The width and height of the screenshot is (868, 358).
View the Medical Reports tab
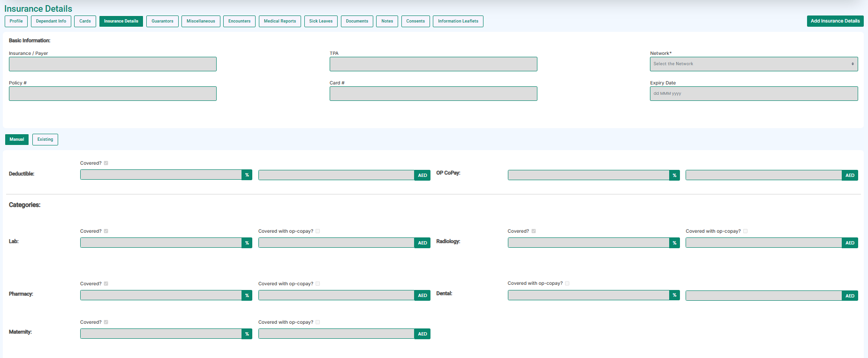(x=280, y=21)
